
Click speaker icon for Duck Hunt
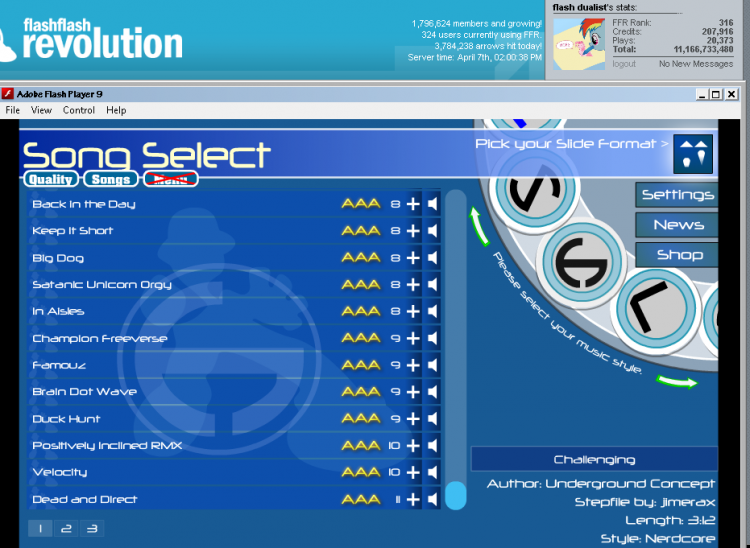pyautogui.click(x=432, y=418)
